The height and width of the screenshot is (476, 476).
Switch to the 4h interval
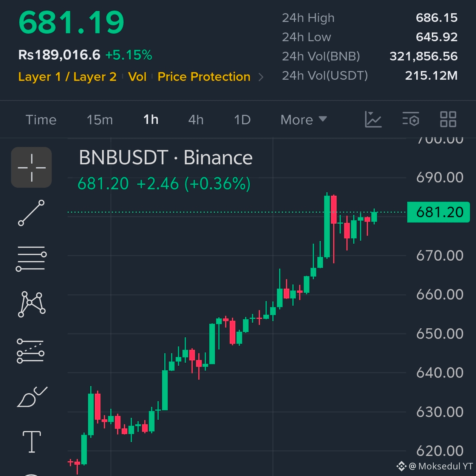(196, 120)
